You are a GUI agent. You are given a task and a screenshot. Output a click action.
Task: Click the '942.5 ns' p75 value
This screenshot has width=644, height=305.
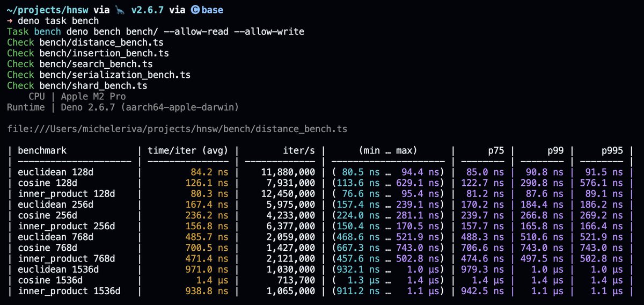pyautogui.click(x=482, y=291)
